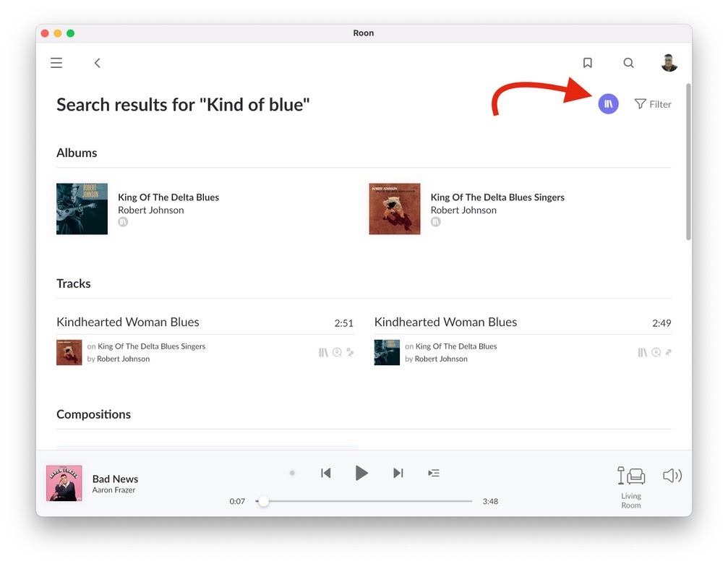728x564 pixels.
Task: Click the disc search icon on the 2:51 track
Action: click(337, 352)
